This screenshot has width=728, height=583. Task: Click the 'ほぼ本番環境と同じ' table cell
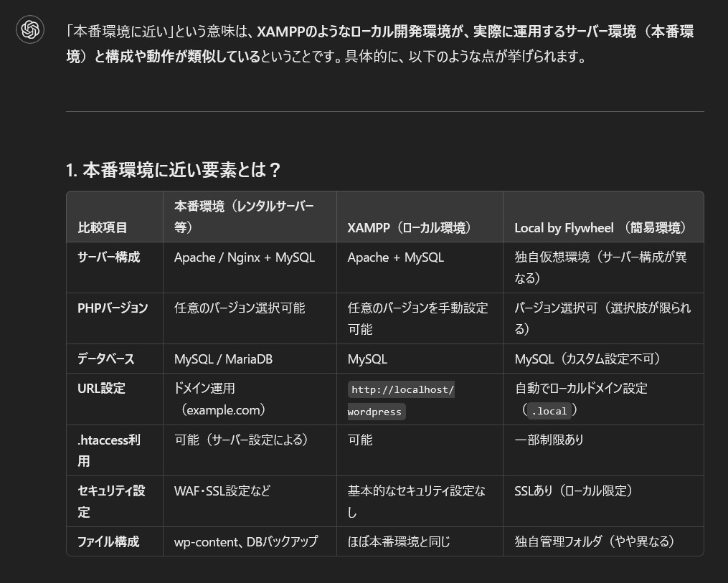click(399, 541)
